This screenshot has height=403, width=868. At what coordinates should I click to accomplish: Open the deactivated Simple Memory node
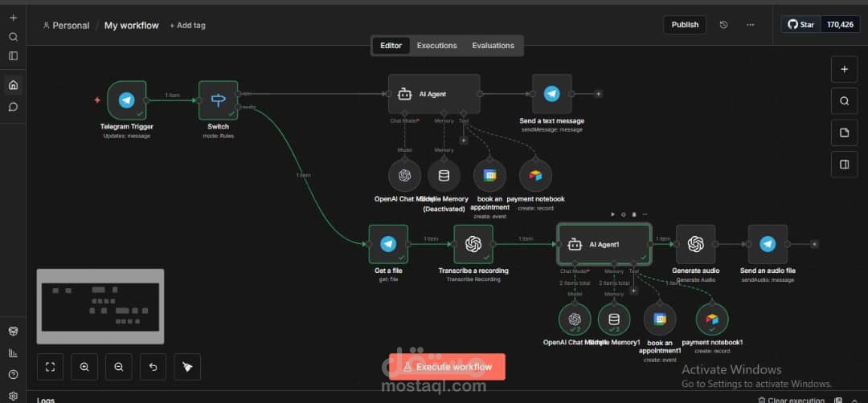click(x=444, y=176)
